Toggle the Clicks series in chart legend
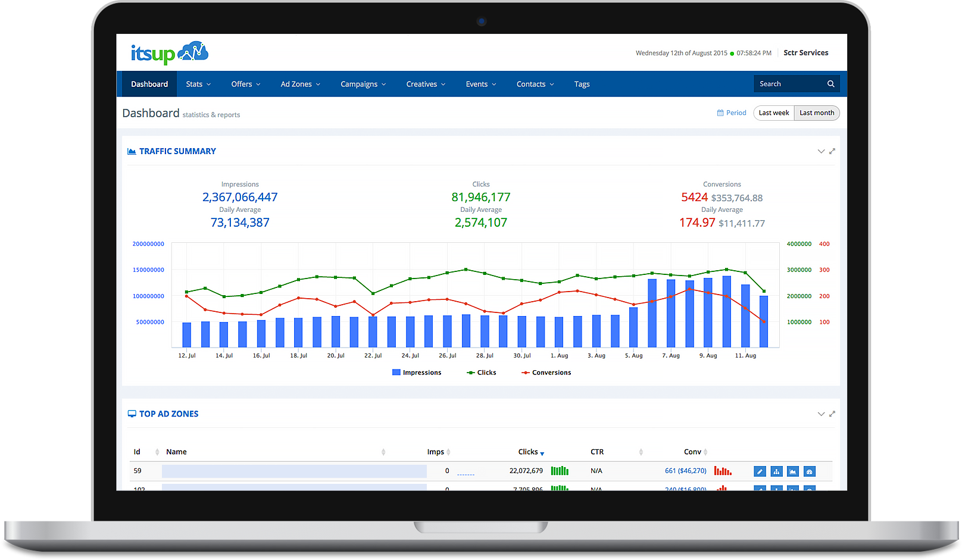Viewport: 962px width, 560px height. tap(482, 373)
